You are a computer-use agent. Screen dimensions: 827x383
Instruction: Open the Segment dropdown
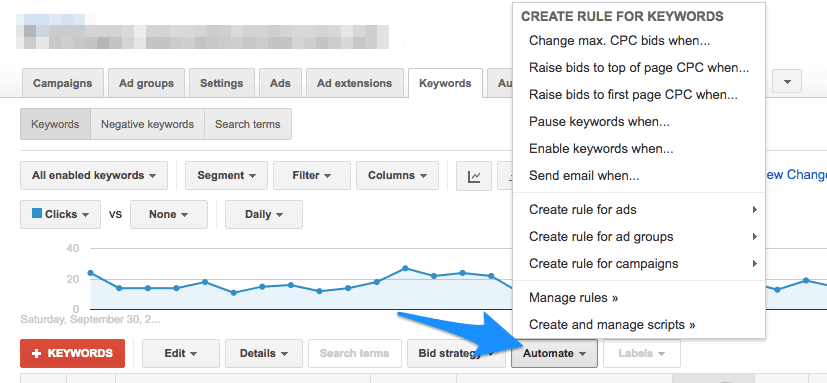coord(226,176)
